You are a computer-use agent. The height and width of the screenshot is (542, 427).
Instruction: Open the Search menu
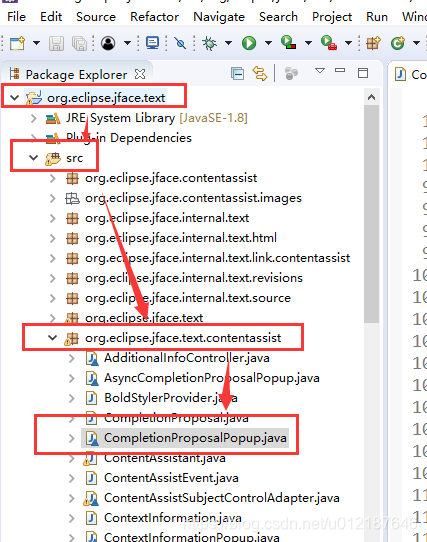(x=278, y=17)
